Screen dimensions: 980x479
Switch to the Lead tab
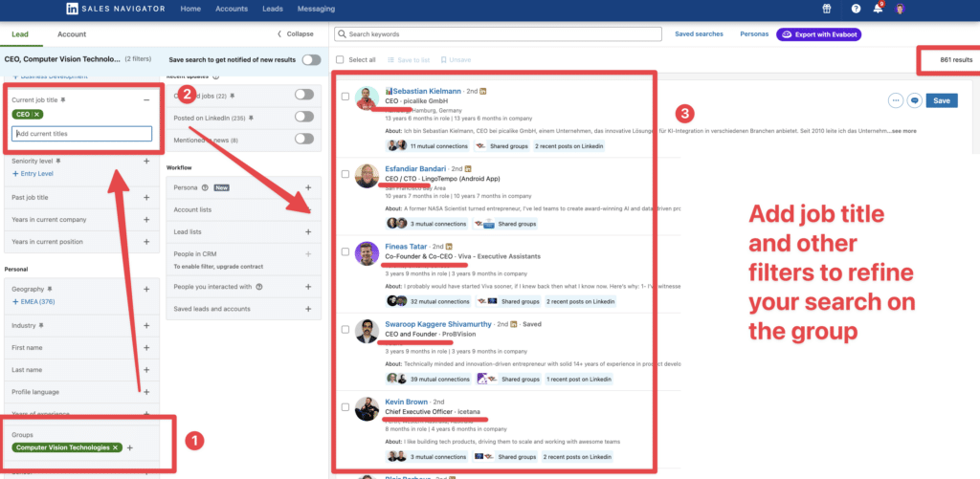(20, 34)
